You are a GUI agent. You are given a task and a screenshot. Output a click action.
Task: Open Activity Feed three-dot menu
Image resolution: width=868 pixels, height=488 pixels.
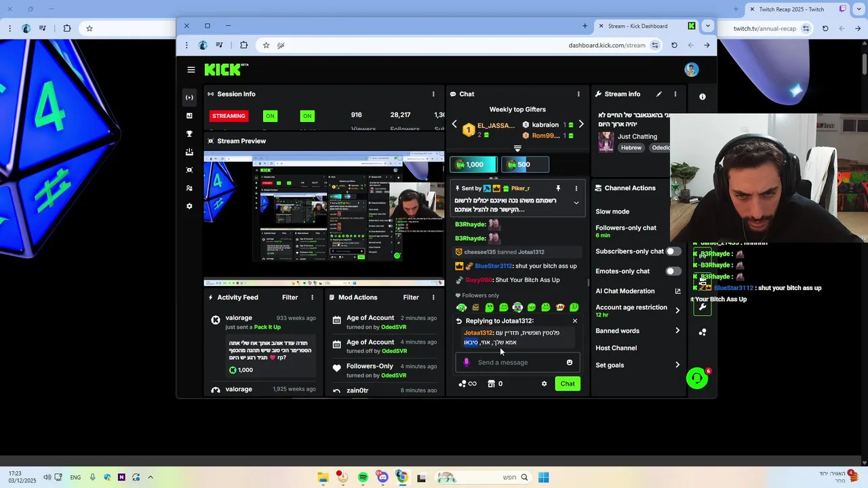click(312, 298)
